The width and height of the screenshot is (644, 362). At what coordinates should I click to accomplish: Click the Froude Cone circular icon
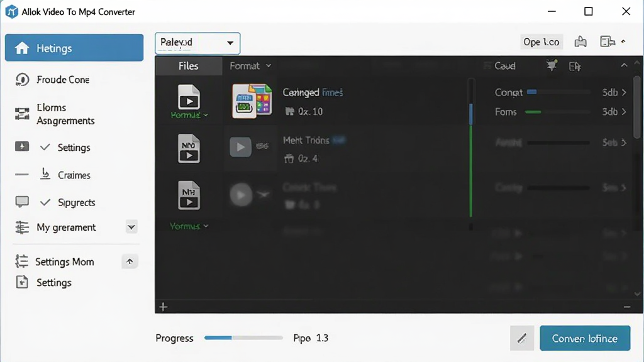(x=22, y=80)
